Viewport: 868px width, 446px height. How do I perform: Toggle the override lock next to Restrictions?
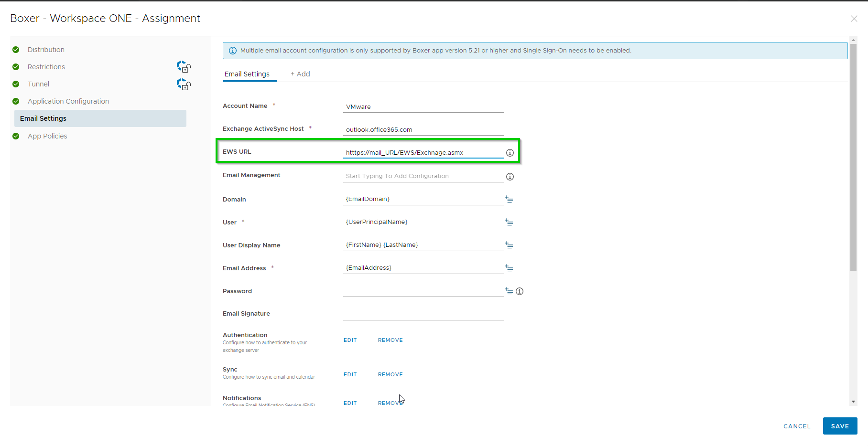click(184, 66)
